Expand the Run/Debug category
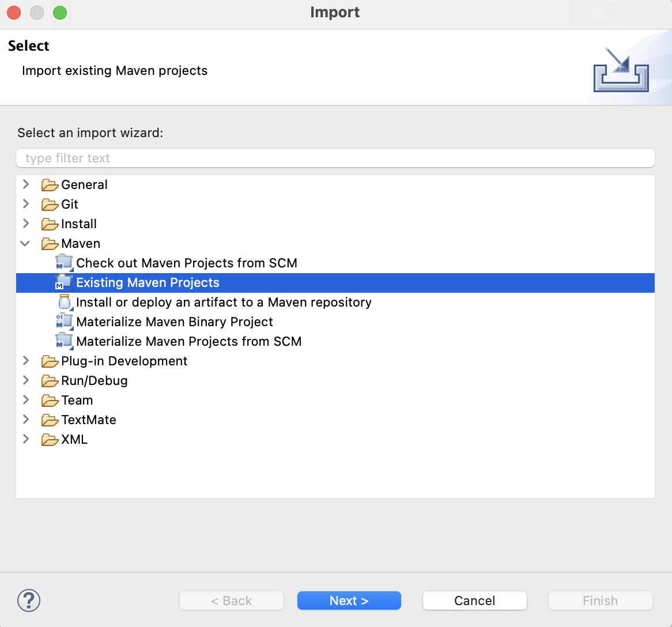Viewport: 672px width, 627px height. click(x=25, y=380)
